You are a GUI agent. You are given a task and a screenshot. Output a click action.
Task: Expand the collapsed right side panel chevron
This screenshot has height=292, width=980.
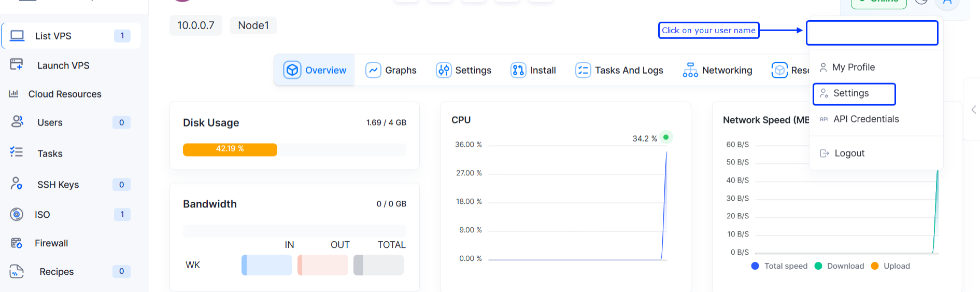[x=973, y=109]
